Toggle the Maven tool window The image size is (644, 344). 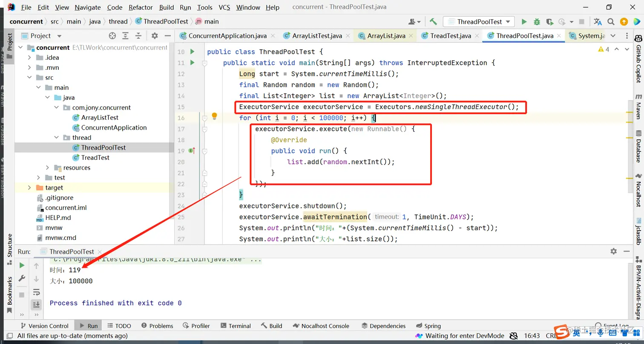click(638, 107)
